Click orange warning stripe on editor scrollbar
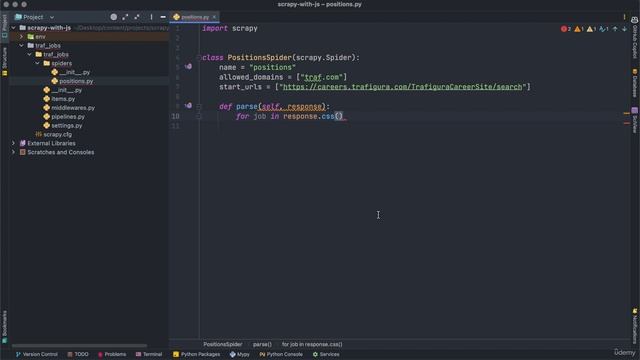The height and width of the screenshot is (360, 640). pyautogui.click(x=626, y=113)
